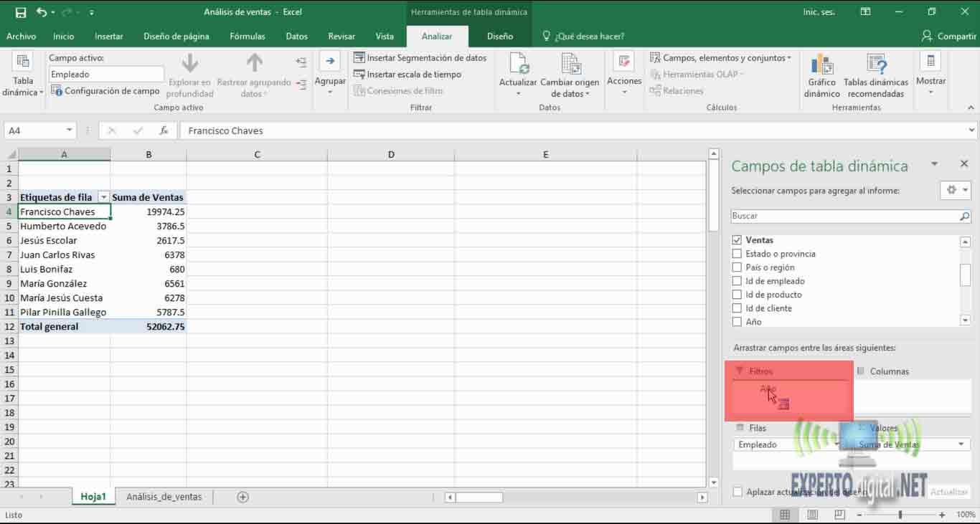The width and height of the screenshot is (980, 524).
Task: Click Insertar escala de tiempo
Action: 407,75
